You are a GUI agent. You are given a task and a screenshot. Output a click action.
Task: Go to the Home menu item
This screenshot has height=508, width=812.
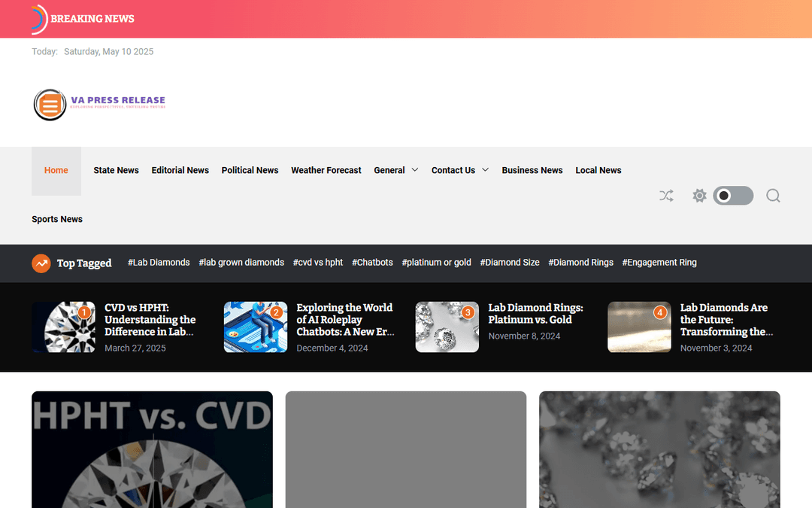[x=56, y=171]
